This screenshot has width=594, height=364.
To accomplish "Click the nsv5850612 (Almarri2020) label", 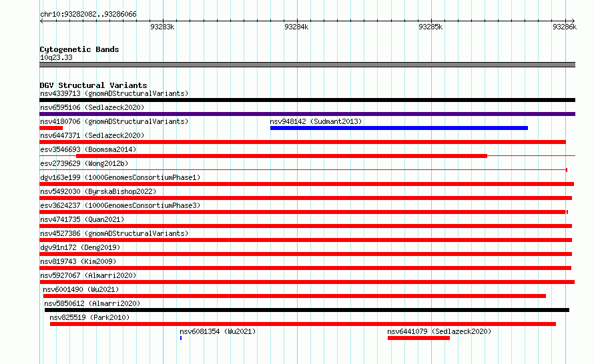I will tap(92, 303).
